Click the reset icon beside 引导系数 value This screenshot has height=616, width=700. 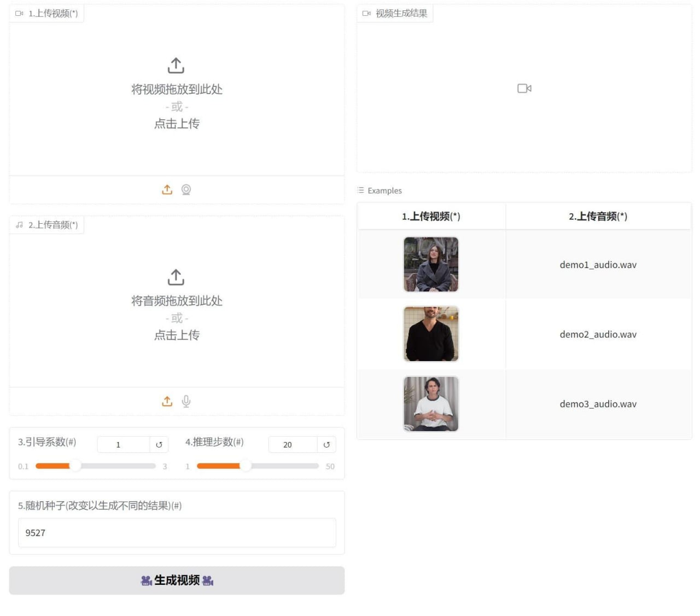point(159,444)
